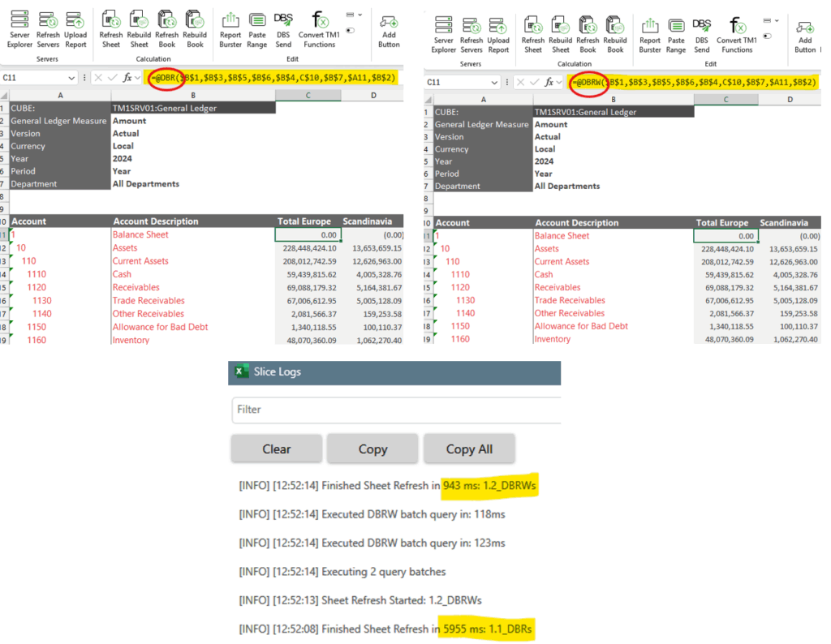
Task: Click Refresh Servers in the DBR formula window
Action: click(48, 30)
